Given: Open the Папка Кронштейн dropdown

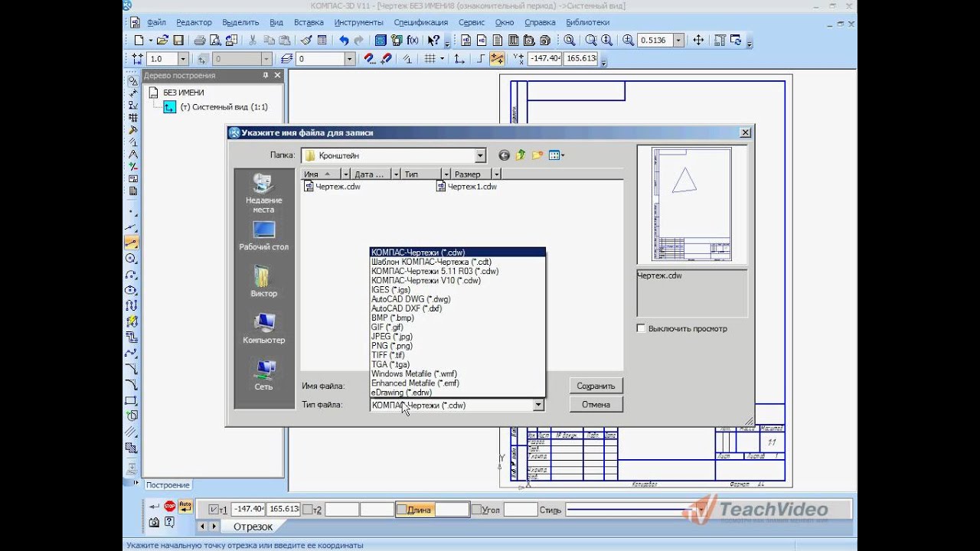Looking at the screenshot, I should pyautogui.click(x=480, y=155).
